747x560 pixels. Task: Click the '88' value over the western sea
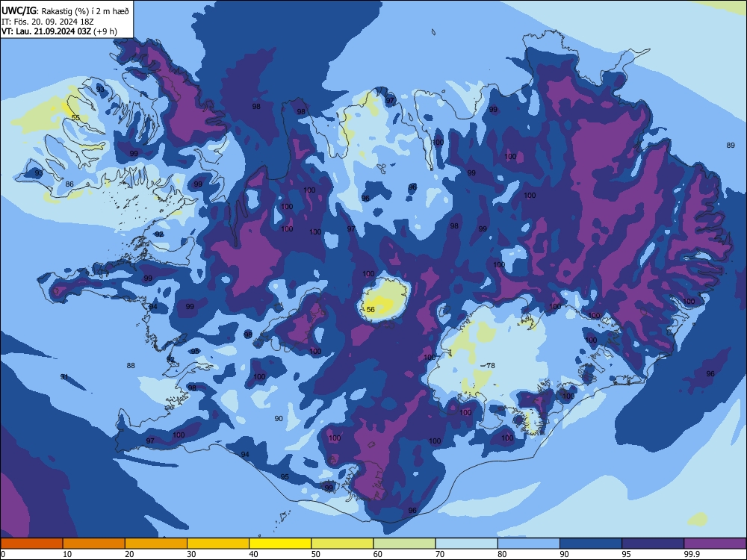[x=131, y=366]
